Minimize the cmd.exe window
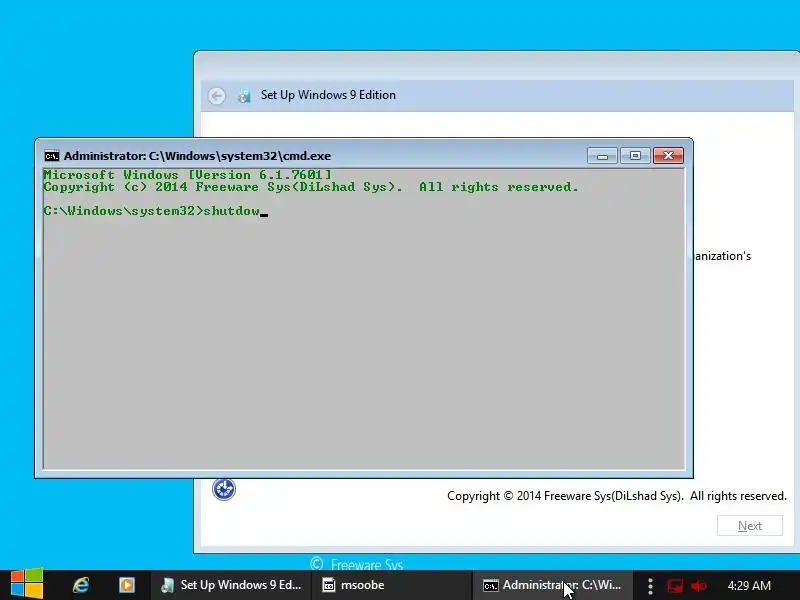This screenshot has width=800, height=600. 602,156
